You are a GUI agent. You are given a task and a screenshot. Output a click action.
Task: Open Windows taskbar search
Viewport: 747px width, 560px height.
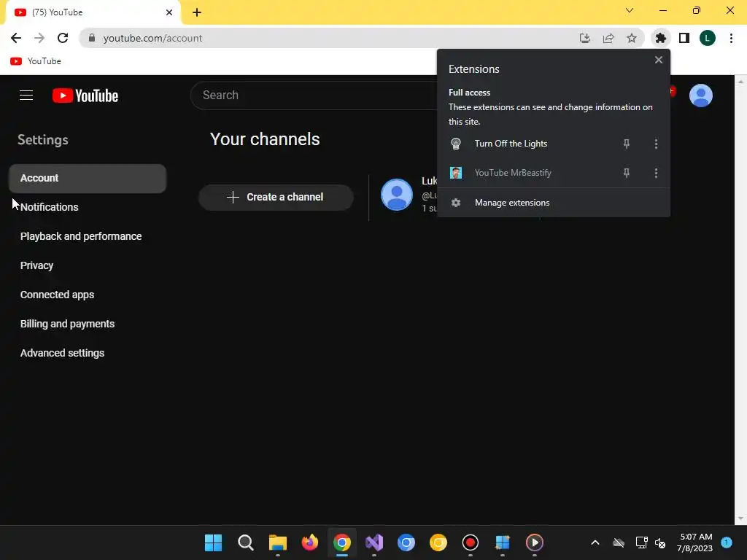(245, 542)
